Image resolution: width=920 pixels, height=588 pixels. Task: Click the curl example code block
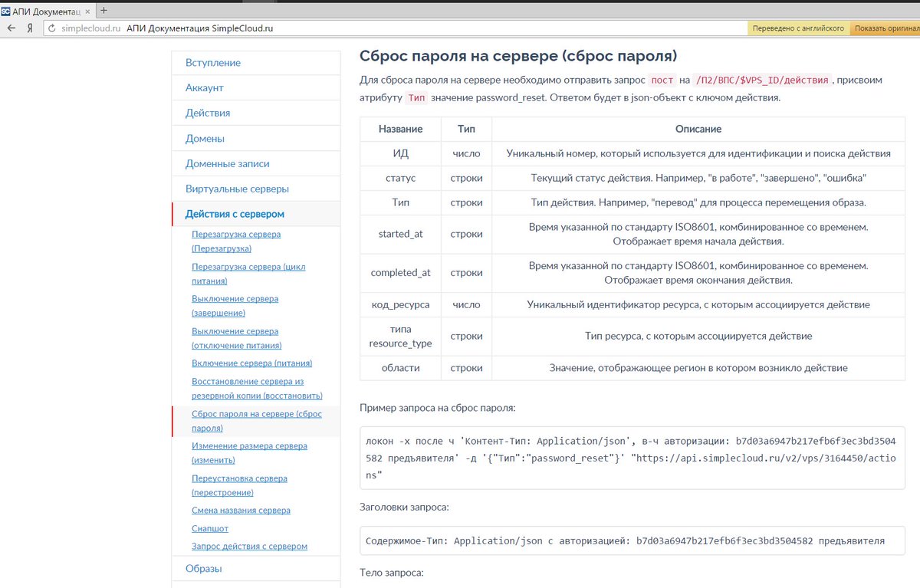(632, 458)
